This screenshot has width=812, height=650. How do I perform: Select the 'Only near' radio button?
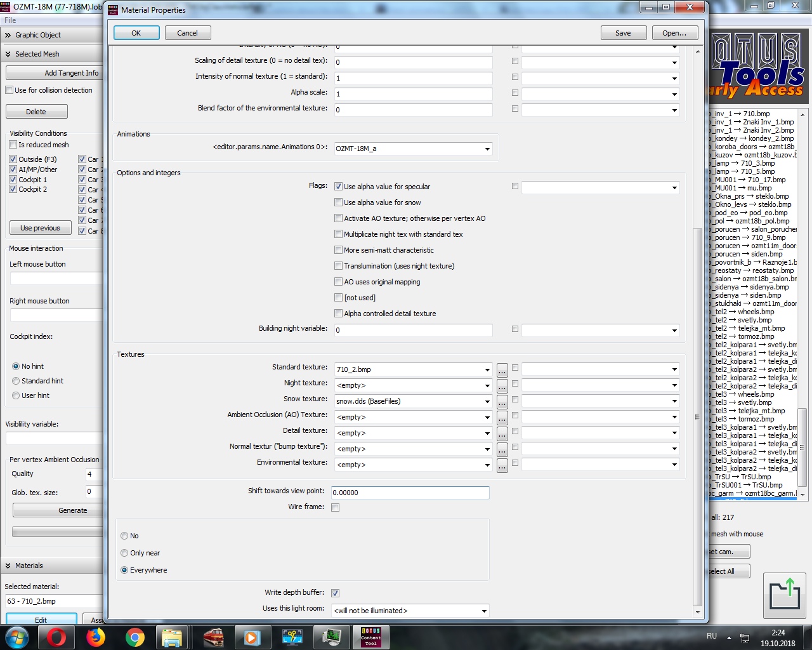(x=124, y=553)
